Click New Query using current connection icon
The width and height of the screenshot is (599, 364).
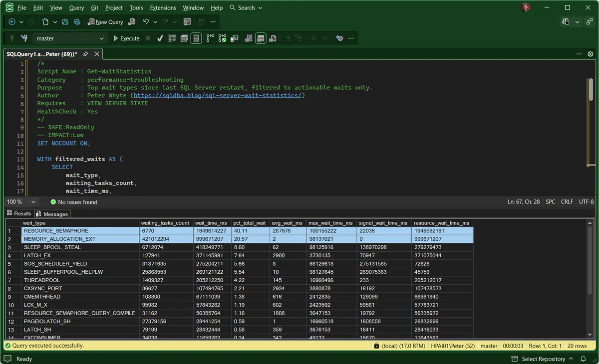pyautogui.click(x=132, y=22)
